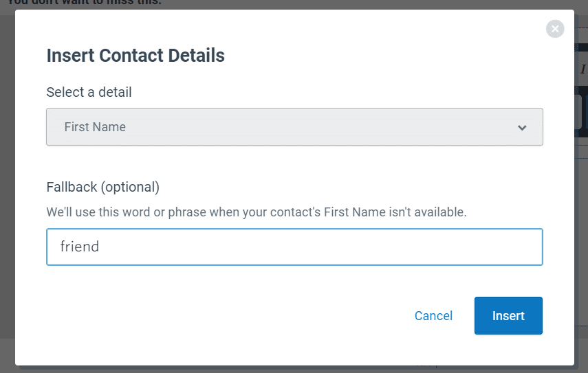
Task: Close the Insert Contact Details dialog
Action: click(x=555, y=29)
